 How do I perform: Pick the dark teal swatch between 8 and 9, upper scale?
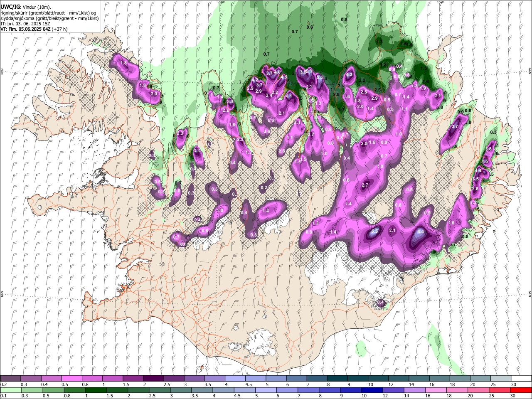pyautogui.click(x=337, y=379)
